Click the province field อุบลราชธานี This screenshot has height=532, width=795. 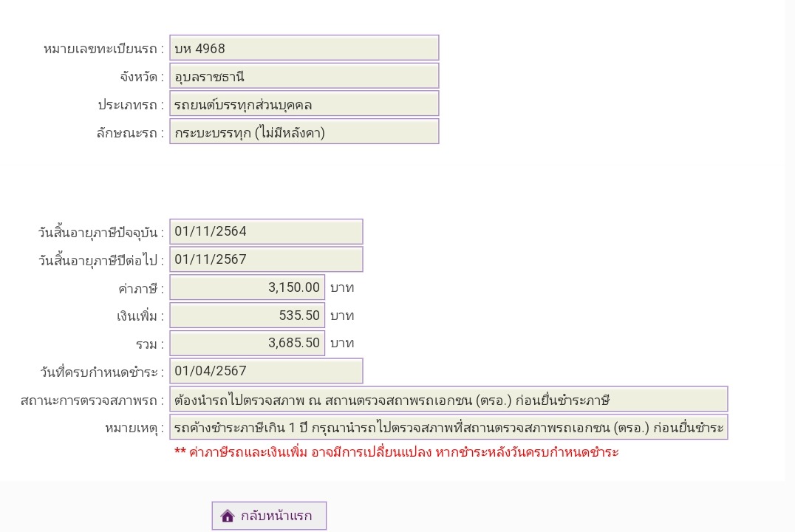point(304,76)
